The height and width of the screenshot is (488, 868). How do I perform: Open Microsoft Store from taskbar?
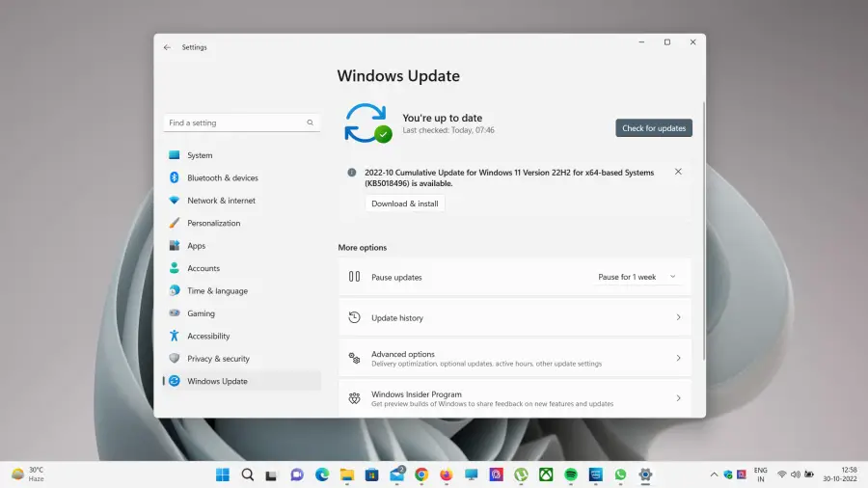tap(371, 474)
